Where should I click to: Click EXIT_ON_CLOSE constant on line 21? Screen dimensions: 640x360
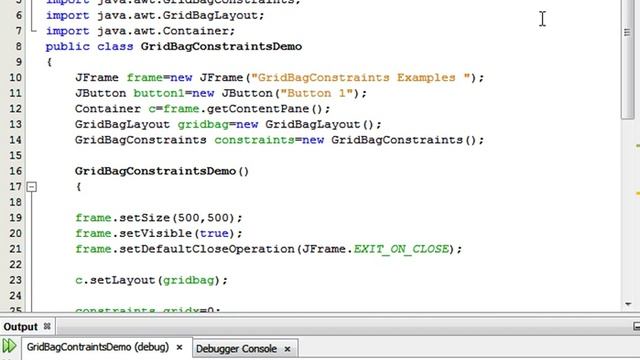[x=401, y=249]
